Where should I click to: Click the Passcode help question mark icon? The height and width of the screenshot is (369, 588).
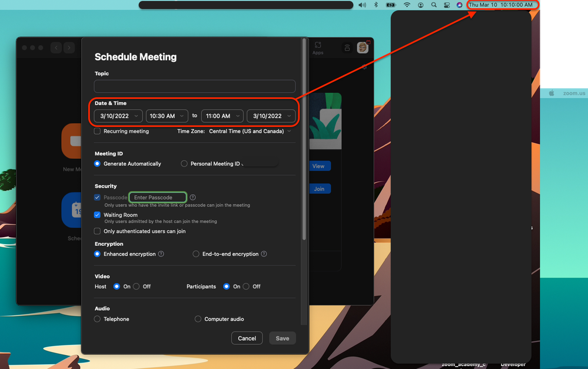pos(192,198)
